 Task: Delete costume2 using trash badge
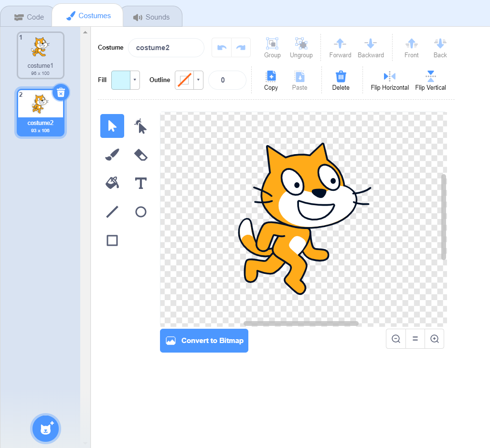(61, 93)
